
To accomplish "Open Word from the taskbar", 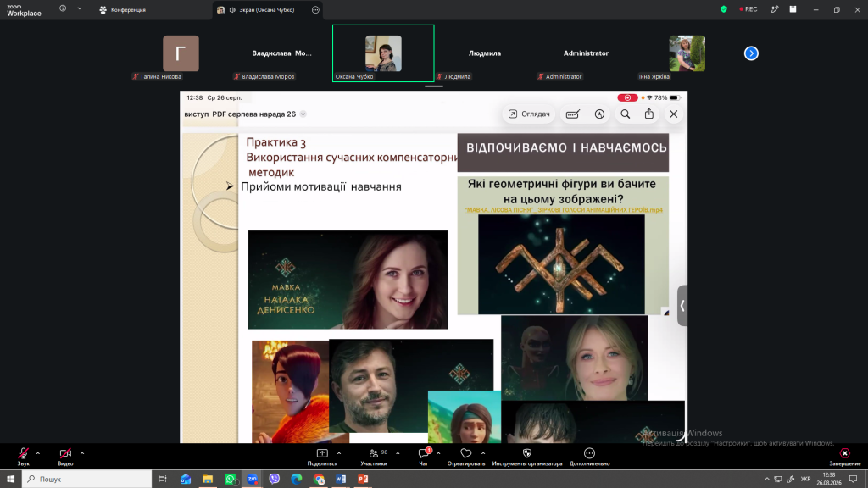I will click(x=341, y=479).
